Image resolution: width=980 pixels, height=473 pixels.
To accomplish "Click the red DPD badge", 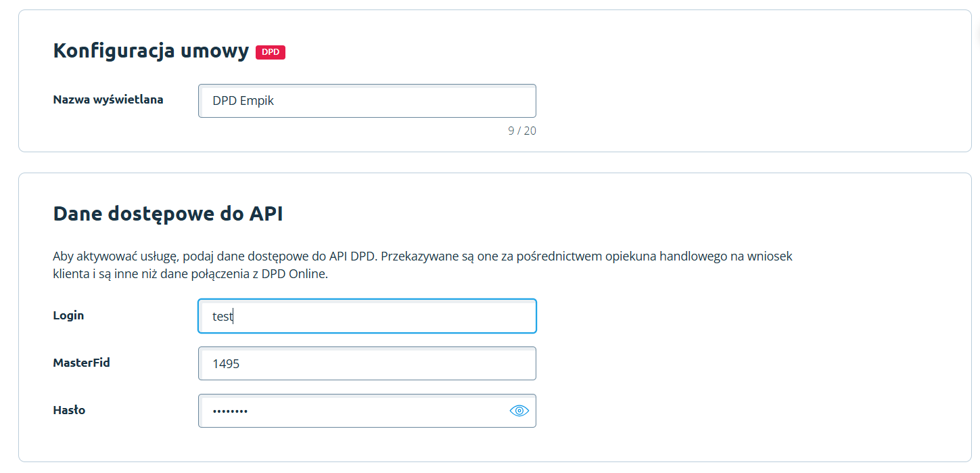I will point(271,52).
